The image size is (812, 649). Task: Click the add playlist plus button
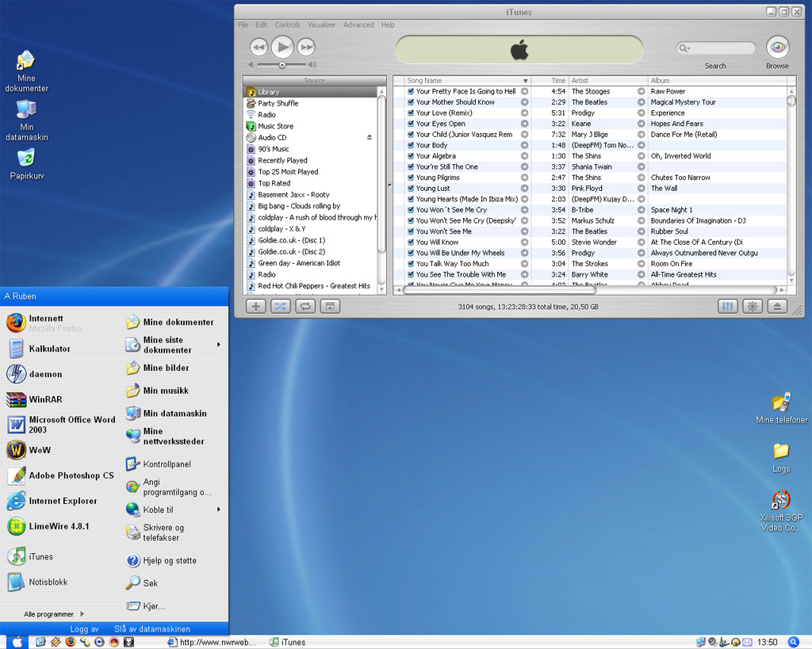(x=255, y=307)
